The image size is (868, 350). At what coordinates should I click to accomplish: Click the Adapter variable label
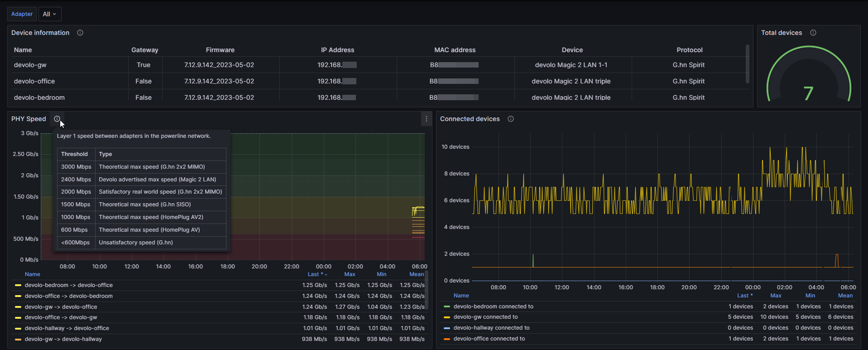point(22,14)
